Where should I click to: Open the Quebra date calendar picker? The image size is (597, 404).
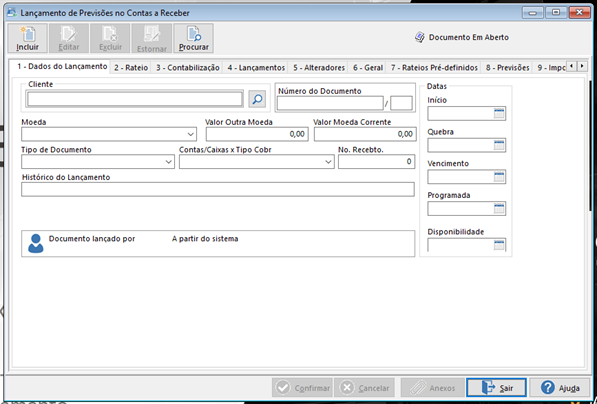pos(499,145)
